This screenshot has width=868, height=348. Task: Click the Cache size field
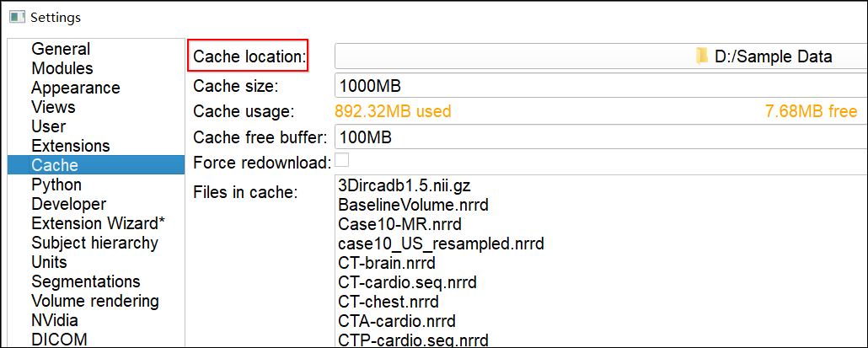(600, 86)
